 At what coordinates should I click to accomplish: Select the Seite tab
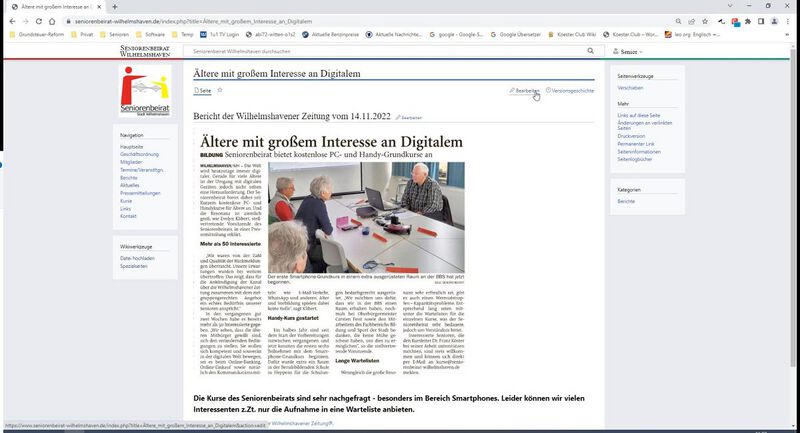pyautogui.click(x=202, y=90)
